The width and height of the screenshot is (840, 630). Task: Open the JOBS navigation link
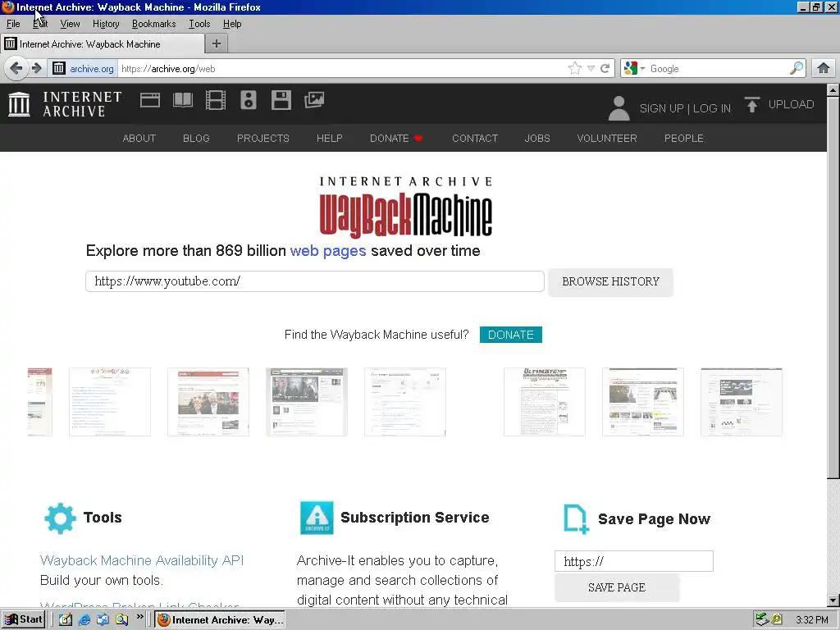pyautogui.click(x=537, y=138)
